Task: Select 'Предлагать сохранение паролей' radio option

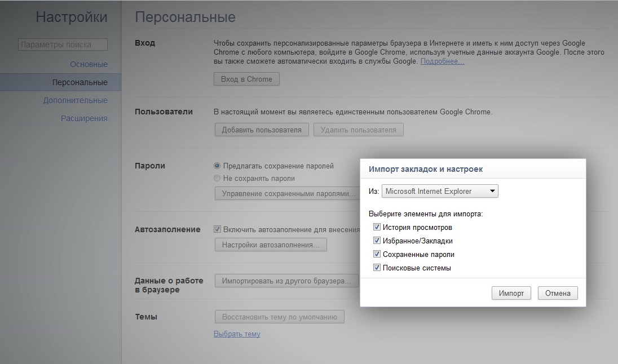Action: (x=217, y=166)
